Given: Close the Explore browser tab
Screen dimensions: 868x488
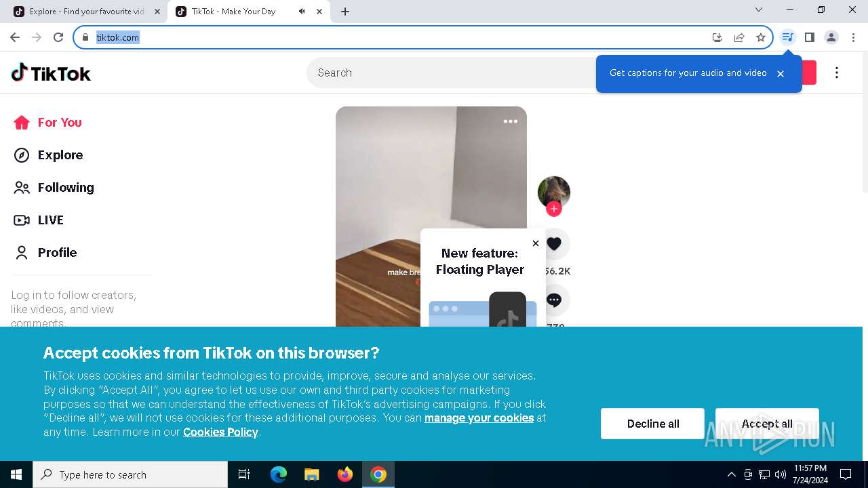Looking at the screenshot, I should point(157,12).
